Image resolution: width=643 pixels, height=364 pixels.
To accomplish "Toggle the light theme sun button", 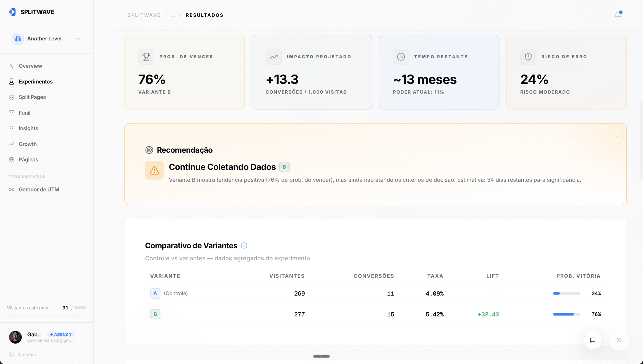I will click(619, 340).
